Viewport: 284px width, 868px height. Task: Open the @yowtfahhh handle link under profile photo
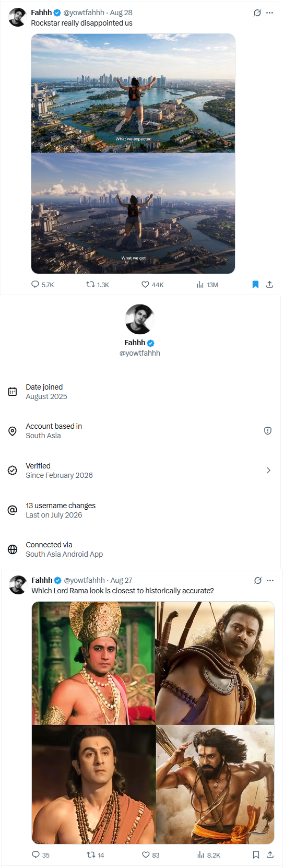(x=140, y=353)
